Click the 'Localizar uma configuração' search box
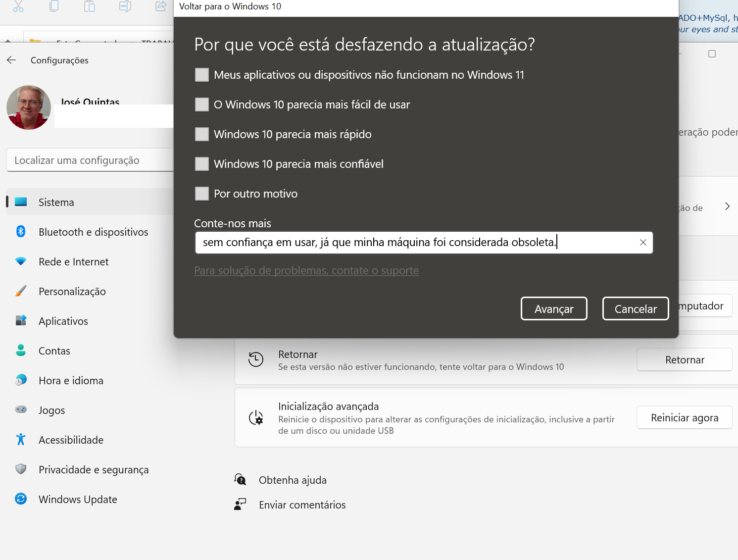This screenshot has height=560, width=738. tap(90, 160)
